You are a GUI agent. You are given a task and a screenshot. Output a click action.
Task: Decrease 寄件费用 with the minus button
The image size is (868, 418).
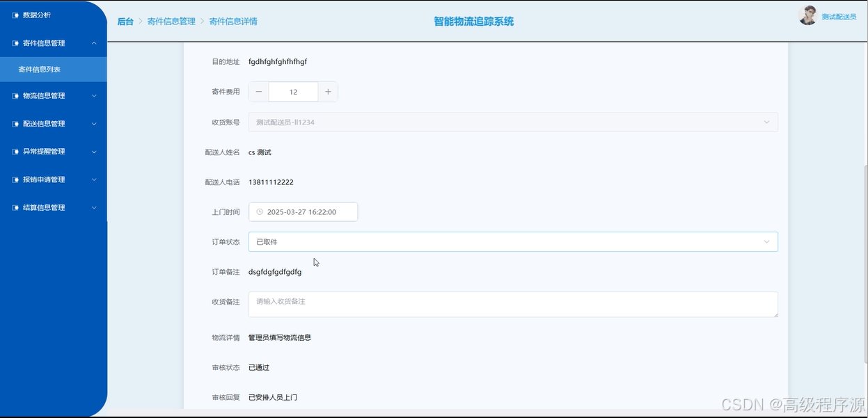click(x=259, y=92)
